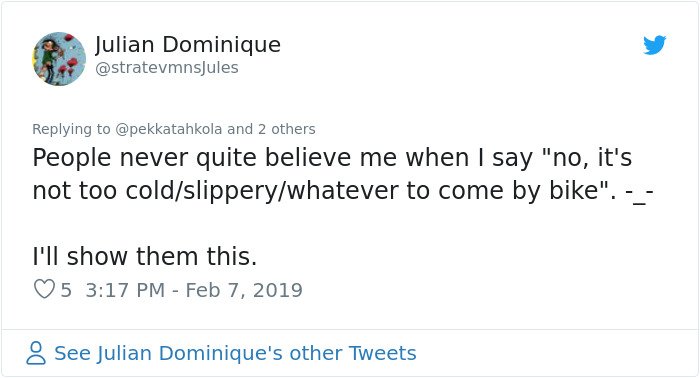Screen dimensions: 700x378
Task: Click the '-_-' emoticon in the tweet
Action: click(639, 193)
